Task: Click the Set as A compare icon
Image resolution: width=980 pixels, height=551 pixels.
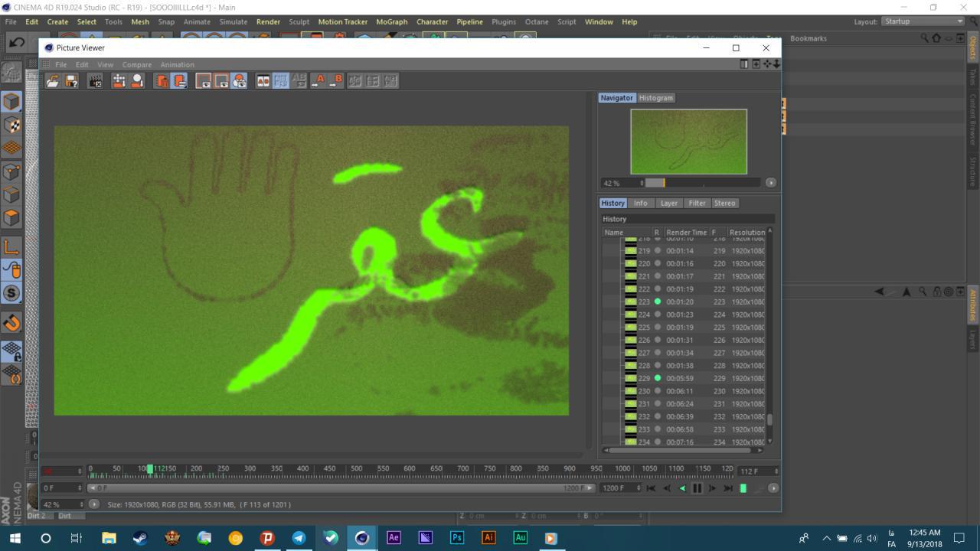Action: (x=318, y=80)
